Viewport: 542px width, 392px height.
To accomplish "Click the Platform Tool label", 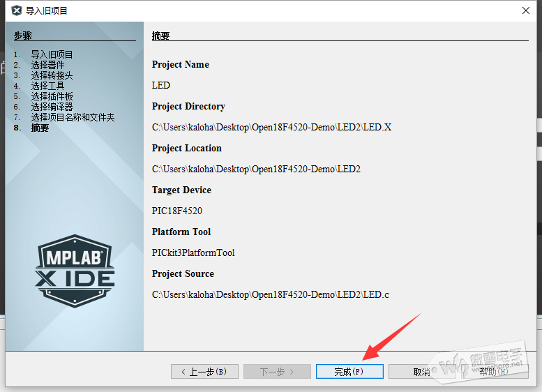I will pos(181,232).
